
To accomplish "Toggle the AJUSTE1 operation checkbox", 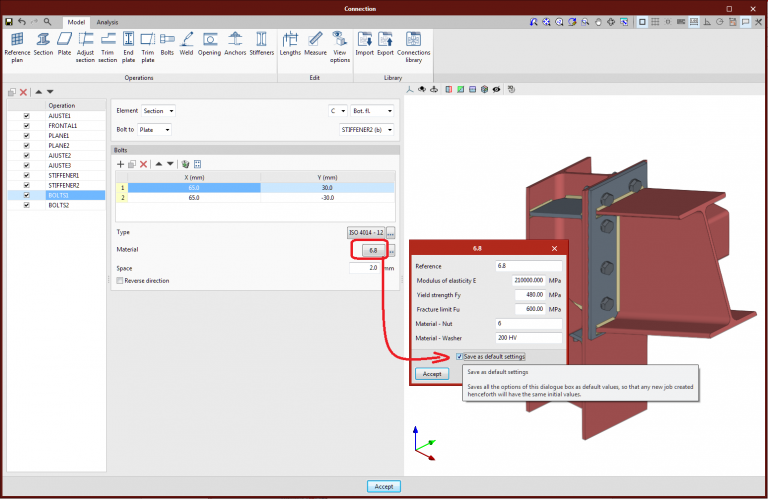I will coord(26,116).
